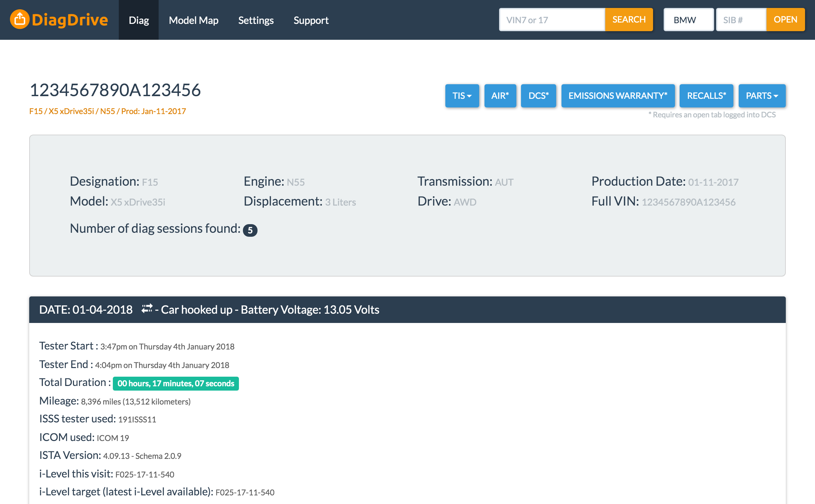Open the Model Map page
The height and width of the screenshot is (504, 815).
193,20
